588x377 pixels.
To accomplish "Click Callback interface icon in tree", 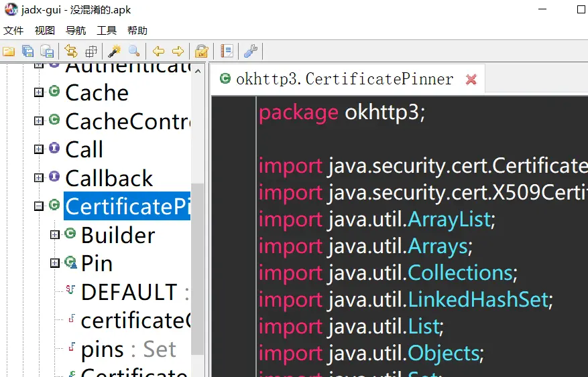I will pyautogui.click(x=54, y=176).
